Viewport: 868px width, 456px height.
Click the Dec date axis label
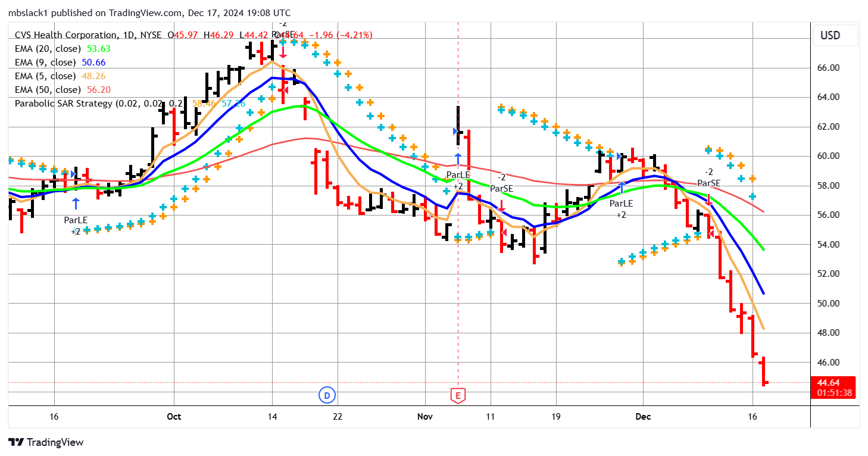tap(643, 416)
